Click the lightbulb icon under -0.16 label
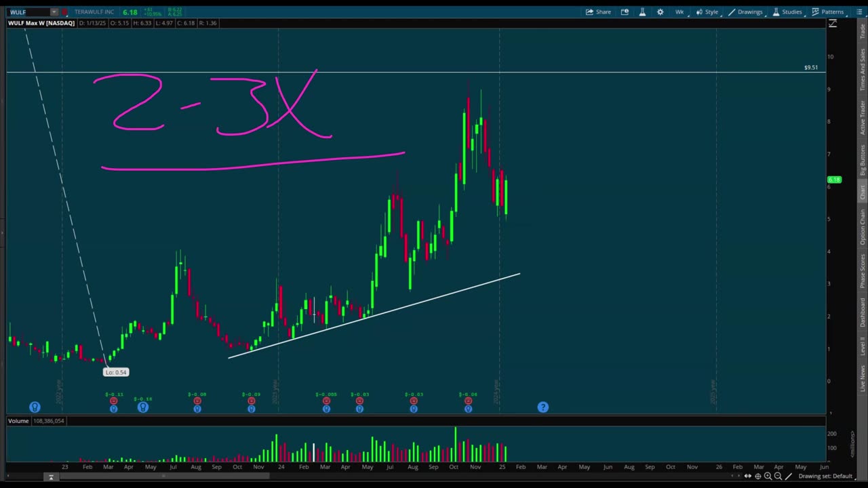The image size is (868, 488). point(143,407)
